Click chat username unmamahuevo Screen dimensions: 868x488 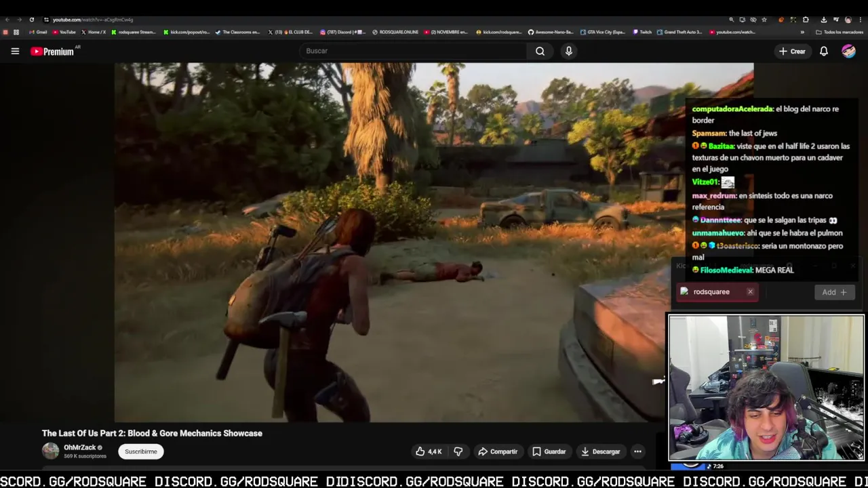coord(718,233)
